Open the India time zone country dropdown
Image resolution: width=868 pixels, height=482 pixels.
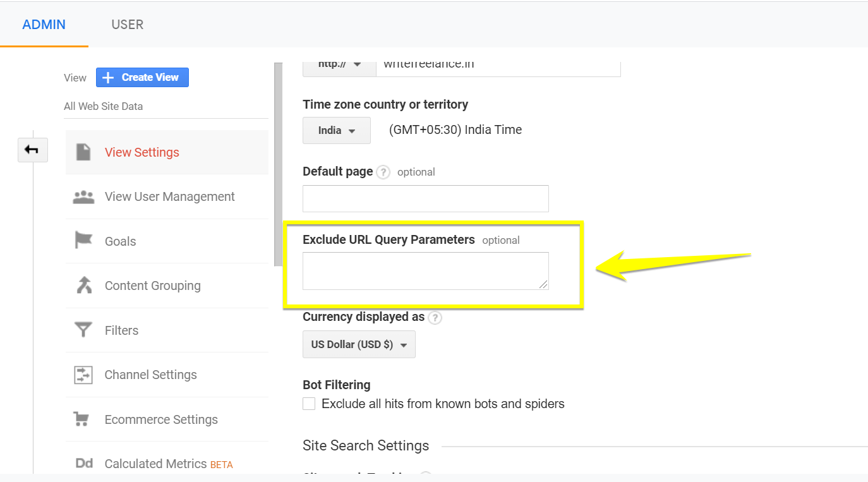tap(336, 131)
